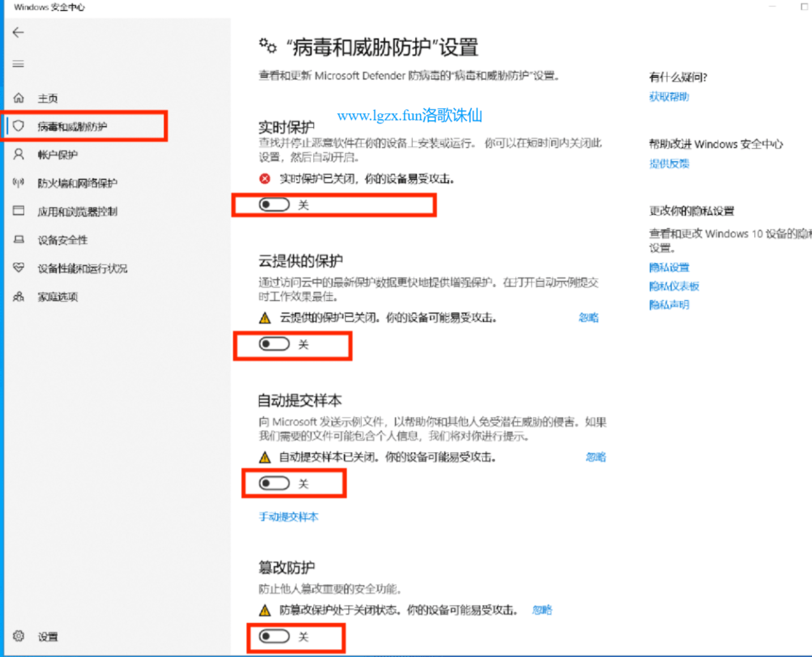The width and height of the screenshot is (812, 657).
Task: Click the warning triangle for 云提供的保护
Action: [x=264, y=318]
